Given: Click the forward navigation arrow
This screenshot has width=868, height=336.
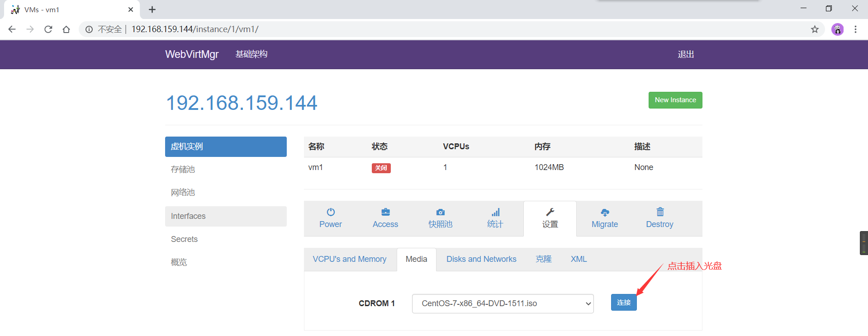Looking at the screenshot, I should click(30, 29).
